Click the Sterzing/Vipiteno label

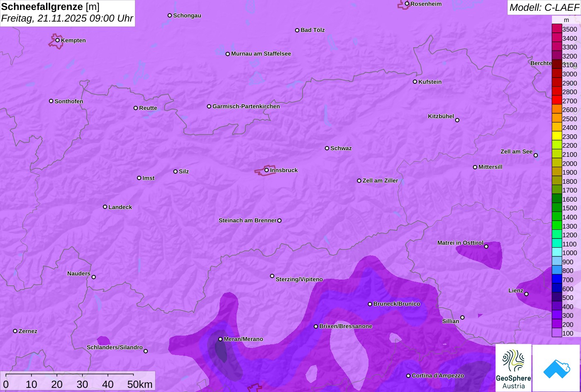(299, 279)
